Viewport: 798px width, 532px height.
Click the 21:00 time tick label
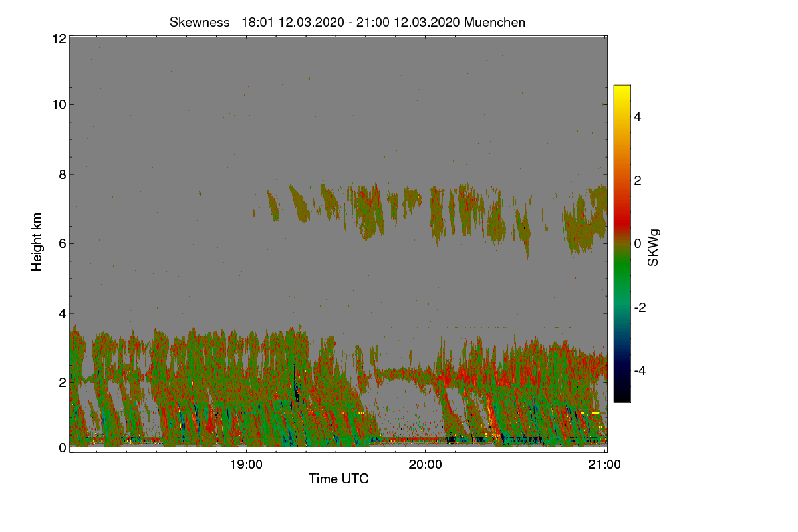(x=605, y=465)
